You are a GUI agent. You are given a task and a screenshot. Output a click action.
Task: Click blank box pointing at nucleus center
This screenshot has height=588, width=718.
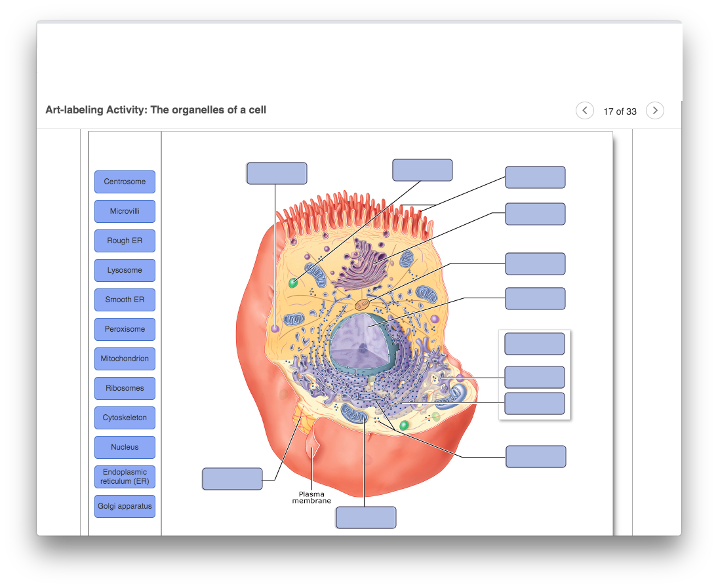(x=535, y=298)
